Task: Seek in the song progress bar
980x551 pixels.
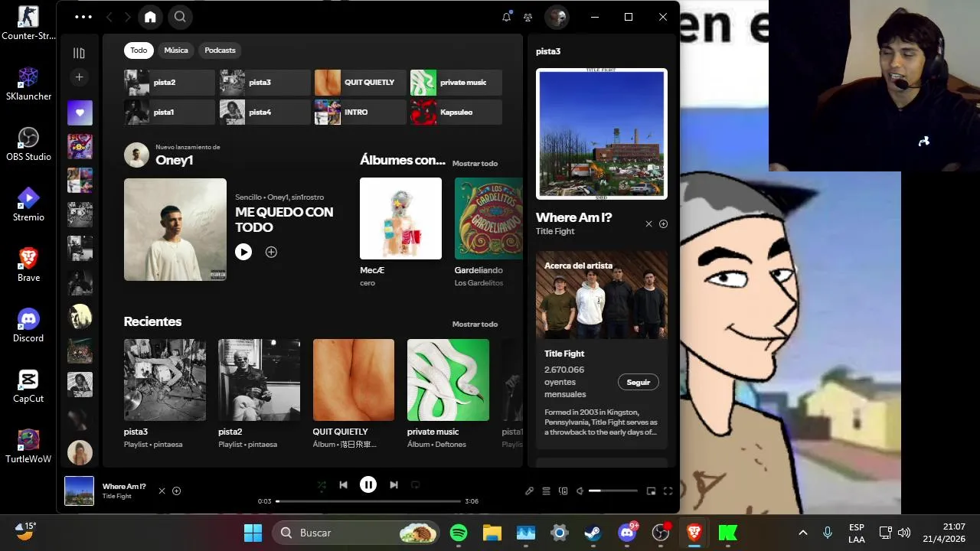Action: (368, 501)
